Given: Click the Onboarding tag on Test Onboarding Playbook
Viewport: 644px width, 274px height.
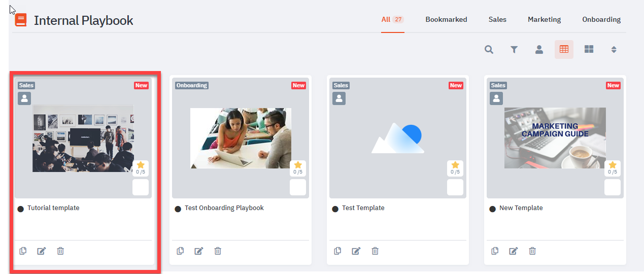Looking at the screenshot, I should click(x=192, y=85).
